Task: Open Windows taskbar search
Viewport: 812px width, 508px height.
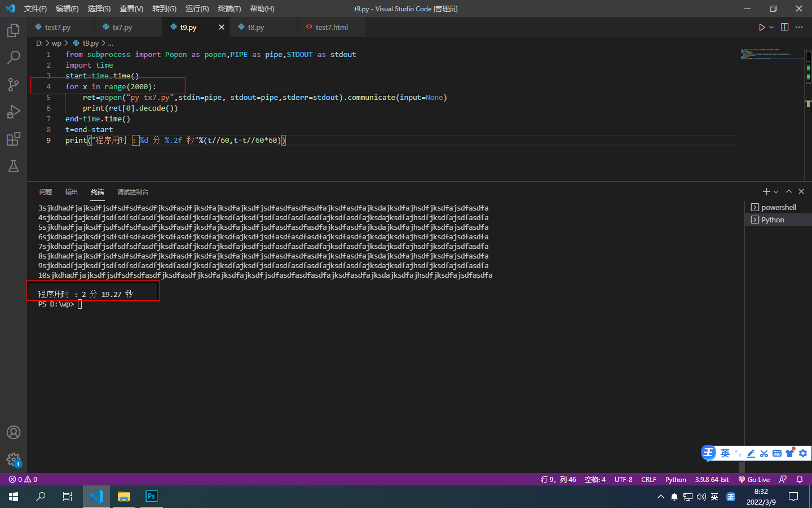Action: (x=41, y=497)
